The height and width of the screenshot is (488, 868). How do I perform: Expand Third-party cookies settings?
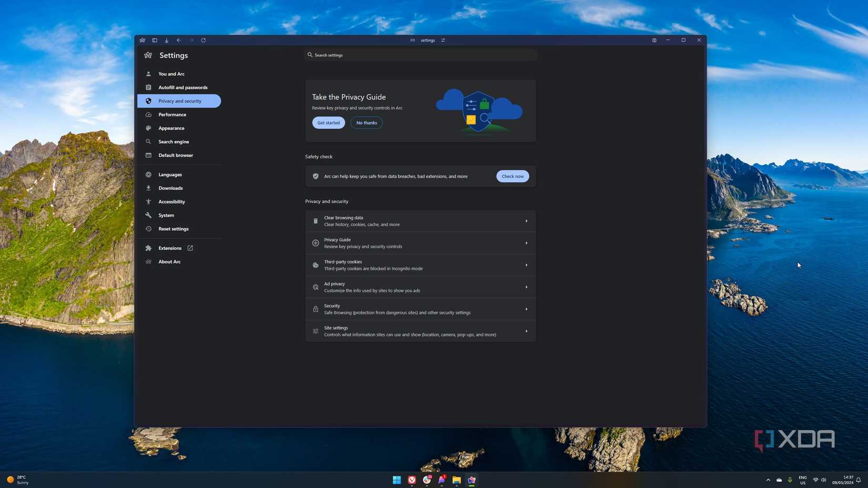[526, 266]
